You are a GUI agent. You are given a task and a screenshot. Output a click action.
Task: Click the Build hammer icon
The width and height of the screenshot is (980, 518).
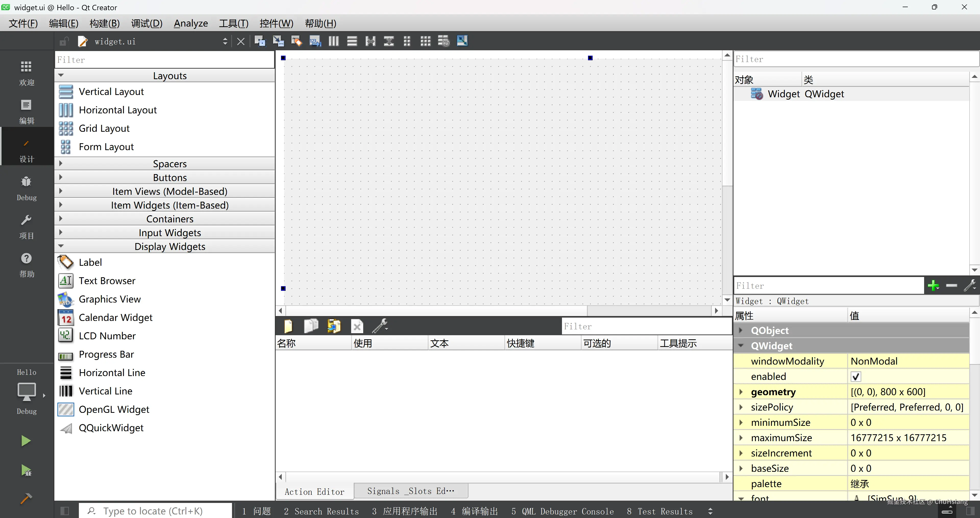tap(26, 498)
